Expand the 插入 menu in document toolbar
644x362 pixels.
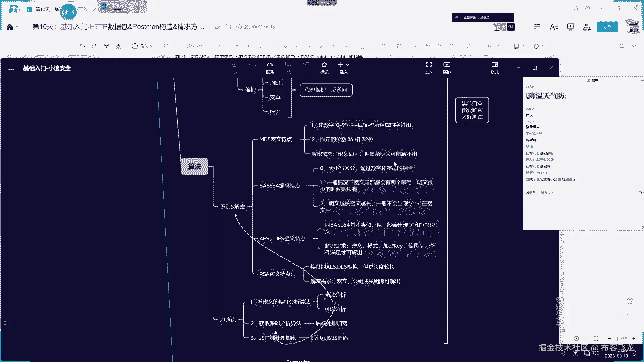coord(142,46)
